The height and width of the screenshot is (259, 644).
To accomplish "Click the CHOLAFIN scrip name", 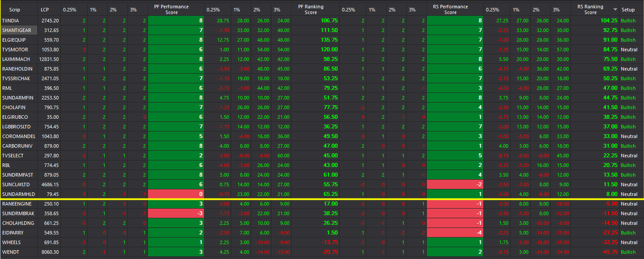I will [x=13, y=107].
